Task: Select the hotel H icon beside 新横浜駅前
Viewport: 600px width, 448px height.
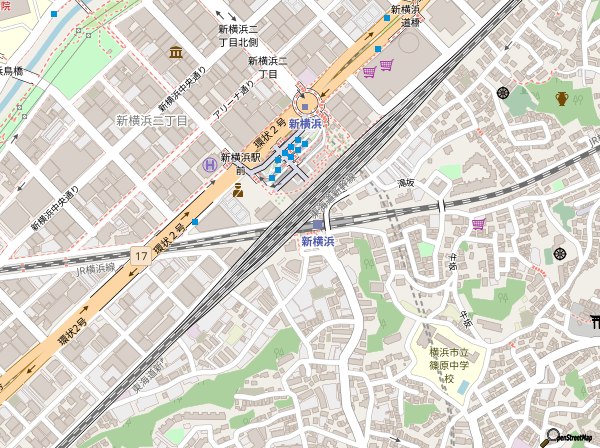Action: click(209, 164)
